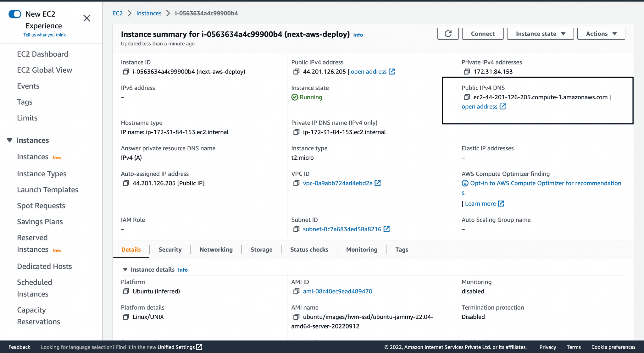The width and height of the screenshot is (644, 353).
Task: Switch to the Monitoring tab
Action: point(361,249)
